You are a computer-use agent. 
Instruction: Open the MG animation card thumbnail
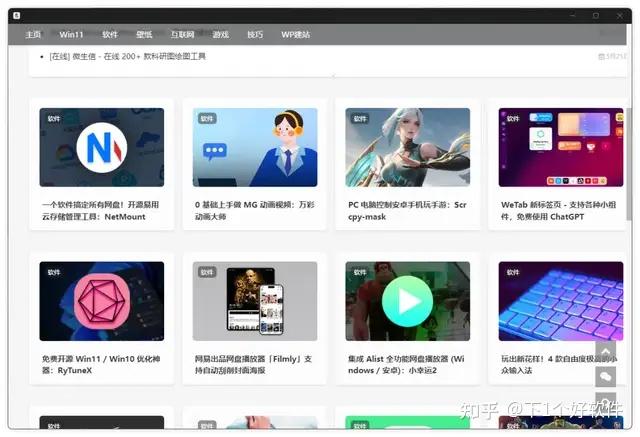pyautogui.click(x=255, y=147)
